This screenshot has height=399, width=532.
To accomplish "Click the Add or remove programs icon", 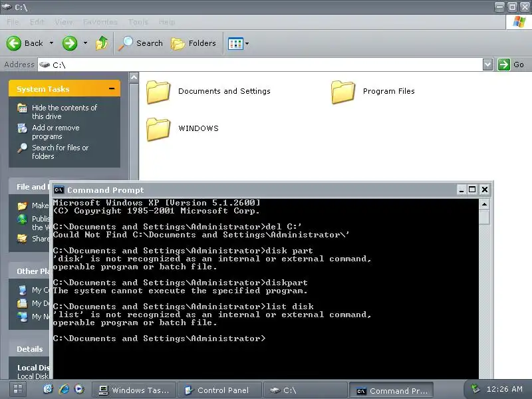I will coord(23,128).
